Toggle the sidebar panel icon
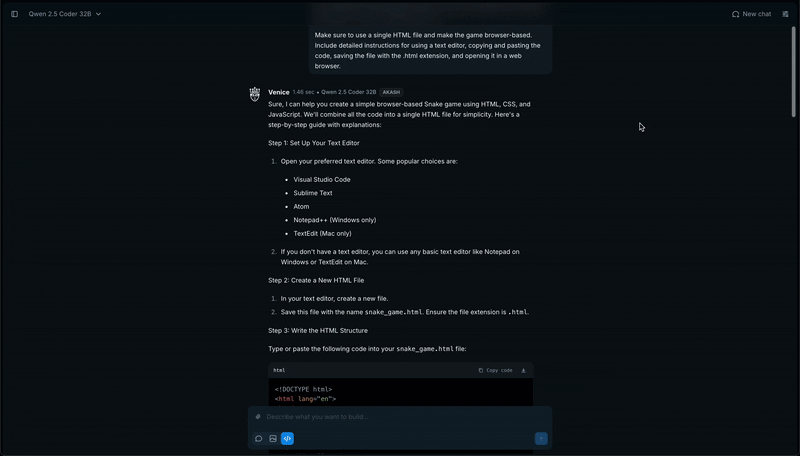This screenshot has height=456, width=800. tap(14, 14)
